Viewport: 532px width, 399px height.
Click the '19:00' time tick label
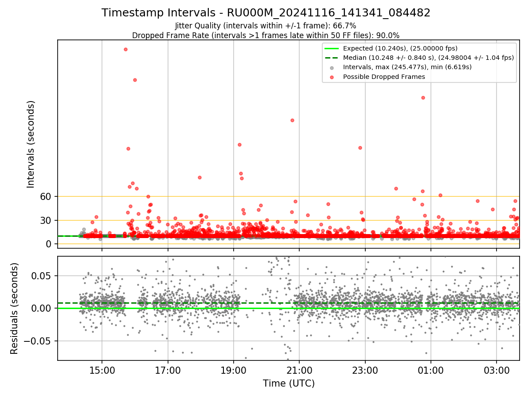(234, 370)
